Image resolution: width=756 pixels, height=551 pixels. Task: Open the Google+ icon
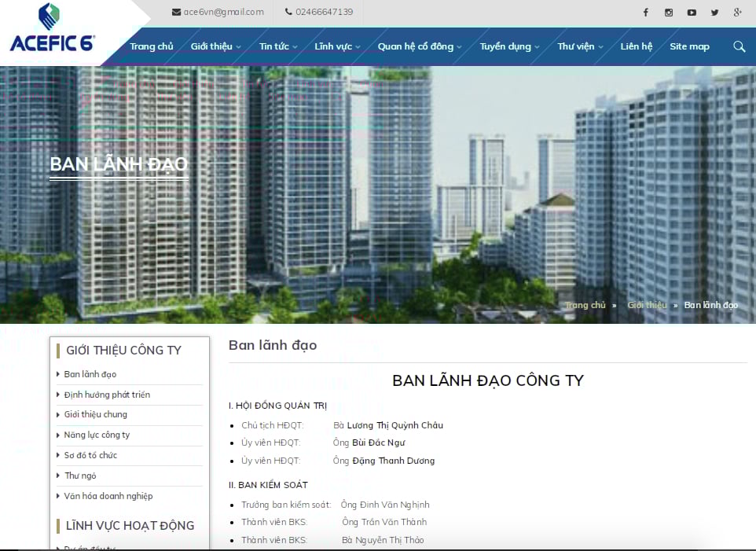[737, 12]
